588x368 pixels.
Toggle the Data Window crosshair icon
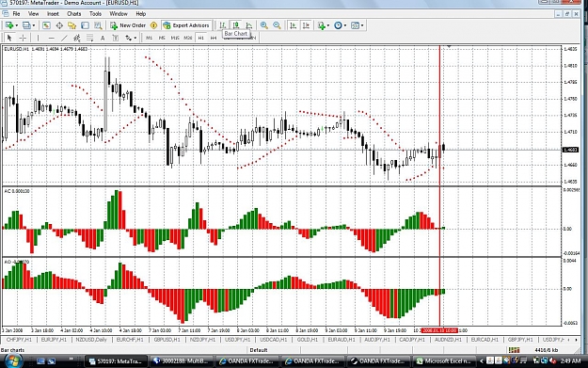click(59, 25)
